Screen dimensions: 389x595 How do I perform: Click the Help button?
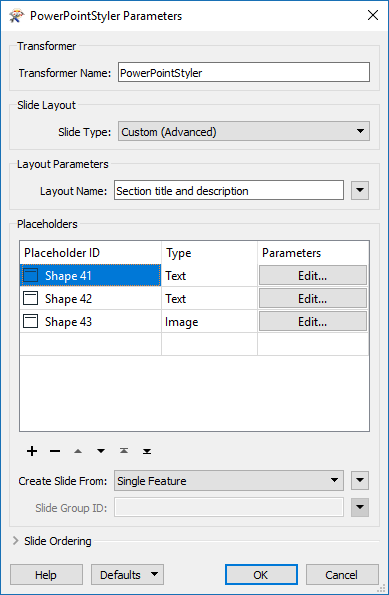(x=46, y=575)
